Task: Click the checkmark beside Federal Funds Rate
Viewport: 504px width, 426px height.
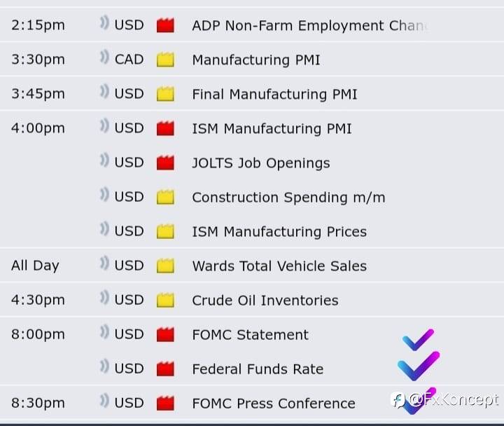Action: (x=419, y=366)
